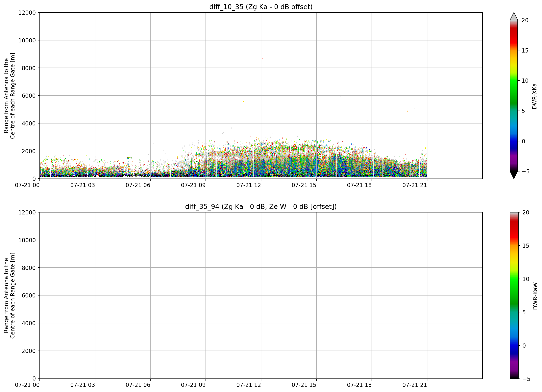
Task: Click the grey upper extend arrow of DWR-XKa colorbar
Action: pos(514,16)
